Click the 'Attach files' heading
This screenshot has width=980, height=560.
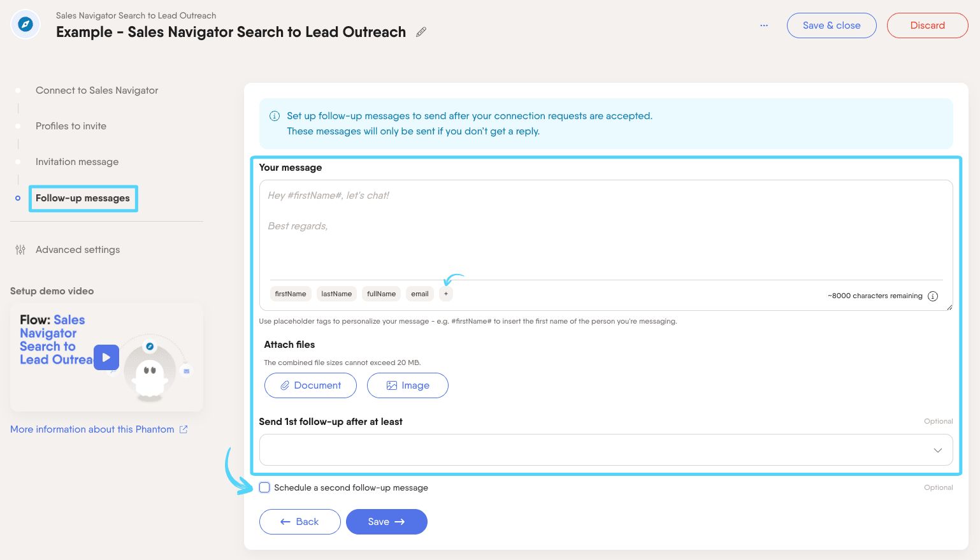click(x=289, y=345)
